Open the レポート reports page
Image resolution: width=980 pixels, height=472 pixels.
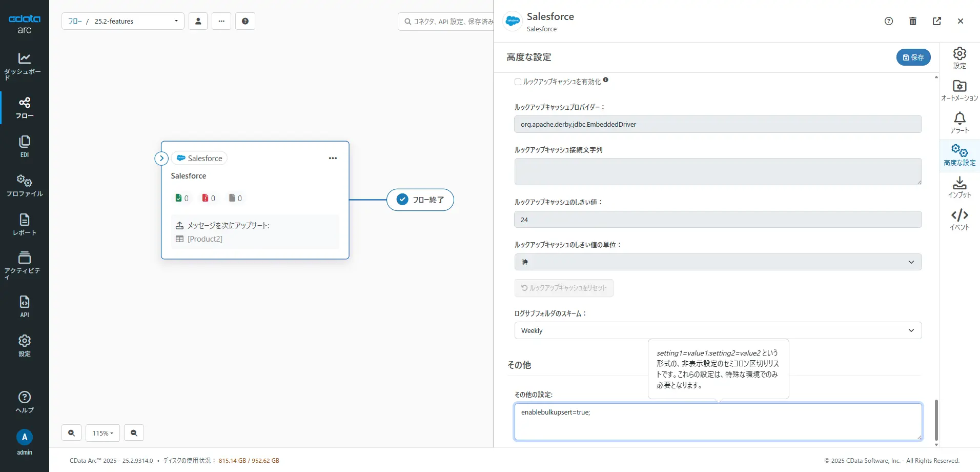point(24,224)
